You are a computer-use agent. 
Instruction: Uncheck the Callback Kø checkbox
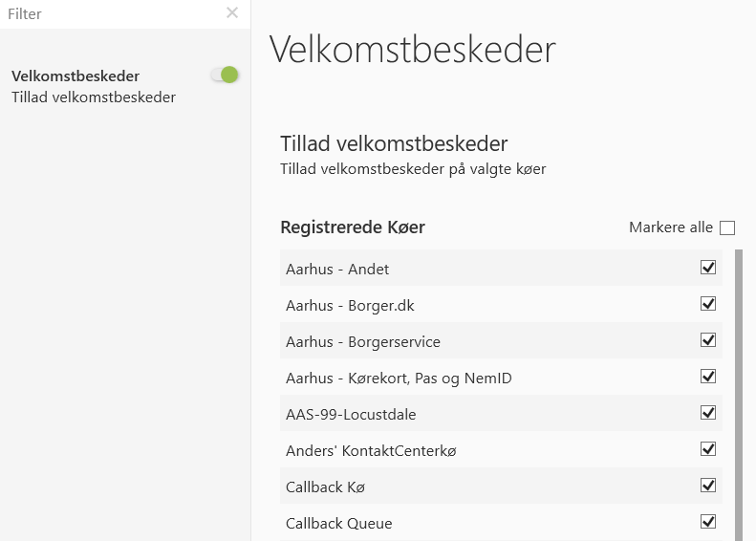point(708,486)
